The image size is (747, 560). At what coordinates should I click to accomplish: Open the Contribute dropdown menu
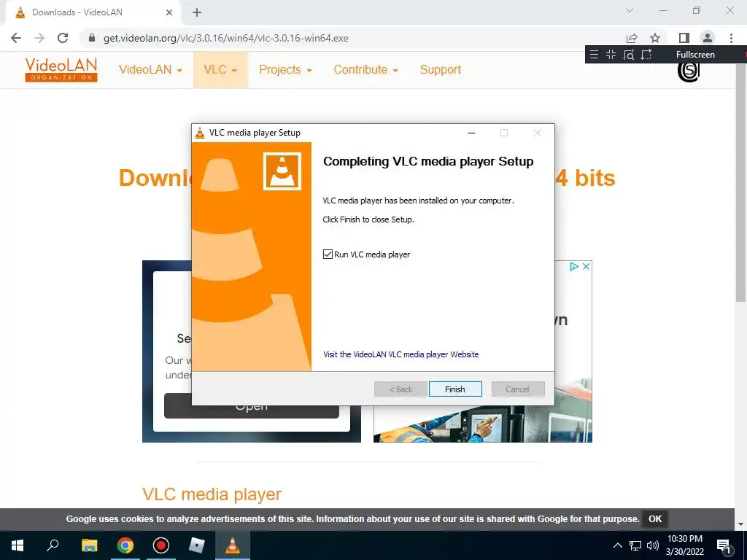click(365, 69)
